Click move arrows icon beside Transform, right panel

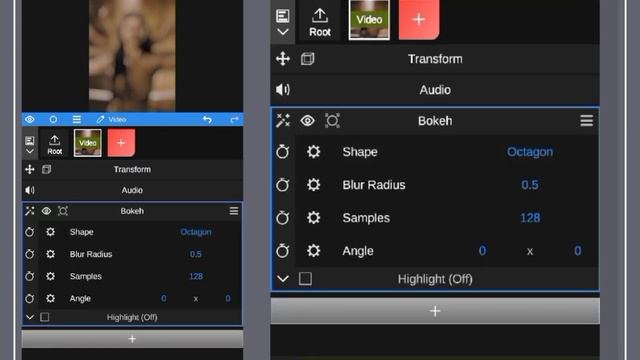tap(283, 59)
